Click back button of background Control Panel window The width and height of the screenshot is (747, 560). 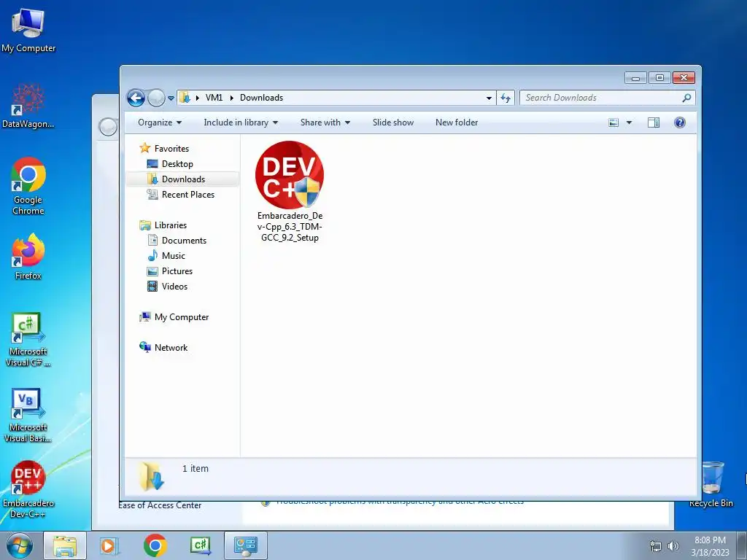pos(108,127)
